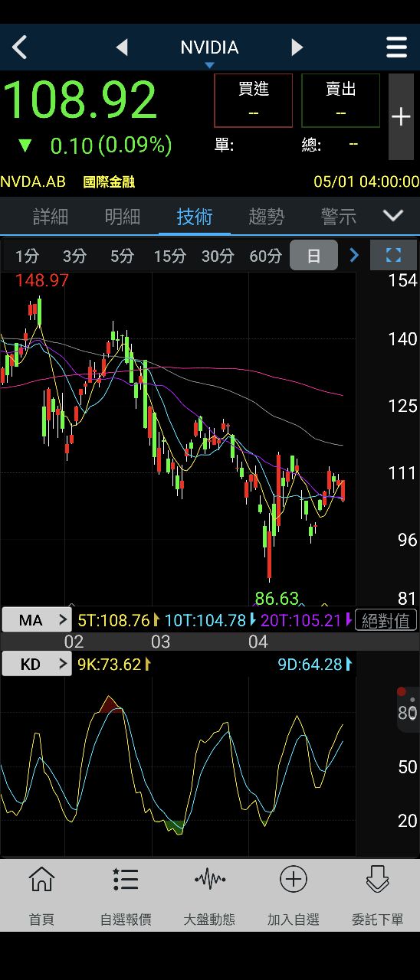Open 自選報價 watchlist icon
This screenshot has height=980, width=420.
pyautogui.click(x=126, y=896)
